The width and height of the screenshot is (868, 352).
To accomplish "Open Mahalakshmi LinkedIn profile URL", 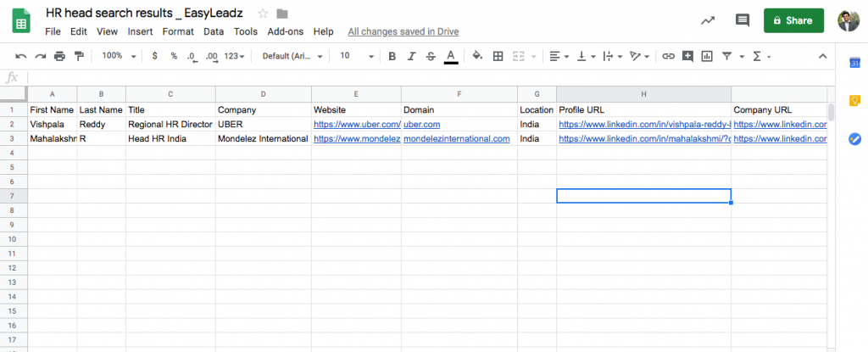I will pos(645,139).
